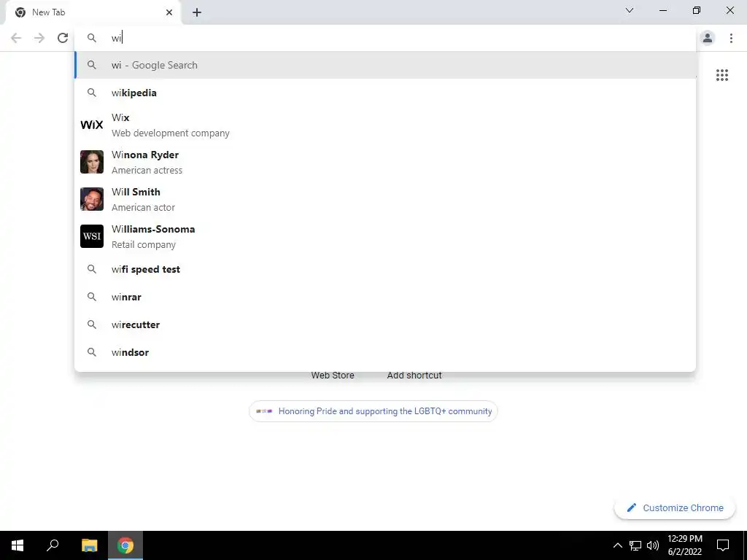Click the search icon beside winrar
Image resolution: width=747 pixels, height=560 pixels.
[x=91, y=297]
